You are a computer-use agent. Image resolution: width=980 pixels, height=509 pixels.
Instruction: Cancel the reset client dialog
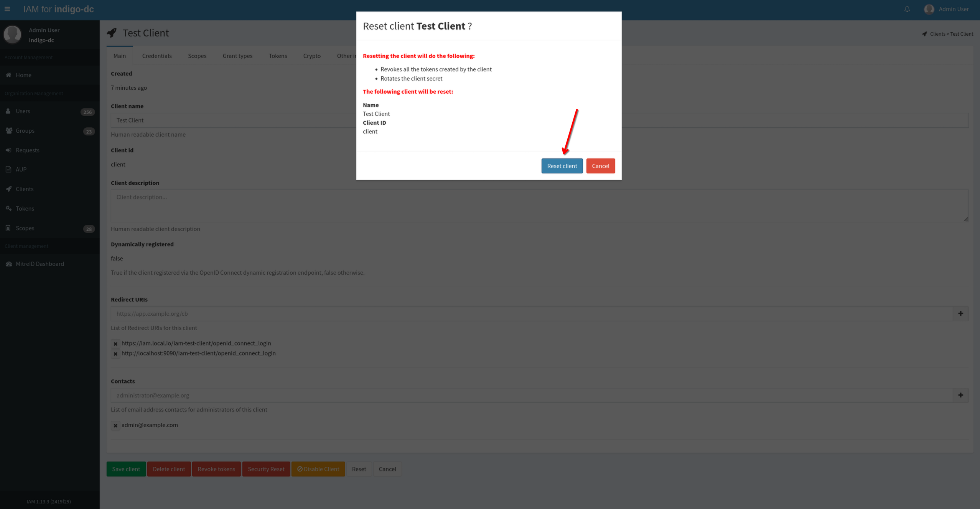[x=600, y=166]
